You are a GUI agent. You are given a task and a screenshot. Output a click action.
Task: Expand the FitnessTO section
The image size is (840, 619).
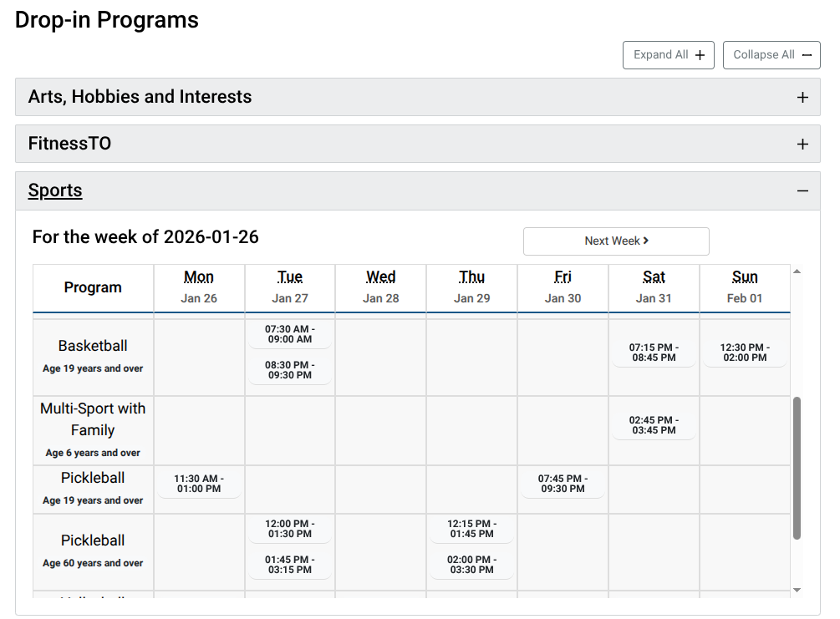pos(70,144)
